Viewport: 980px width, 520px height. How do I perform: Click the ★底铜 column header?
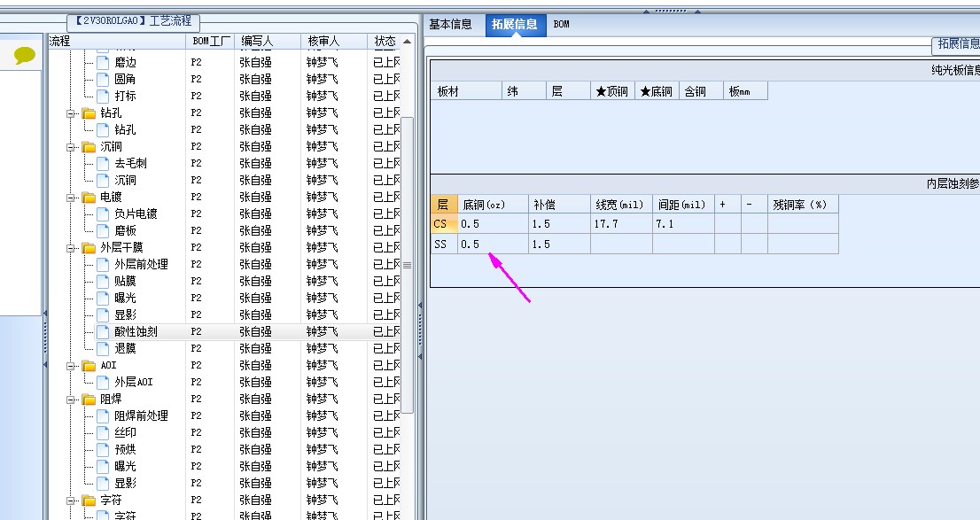coord(657,91)
